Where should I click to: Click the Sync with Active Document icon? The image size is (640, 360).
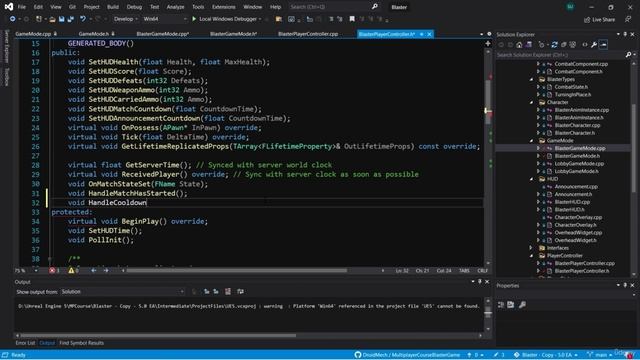pos(554,44)
